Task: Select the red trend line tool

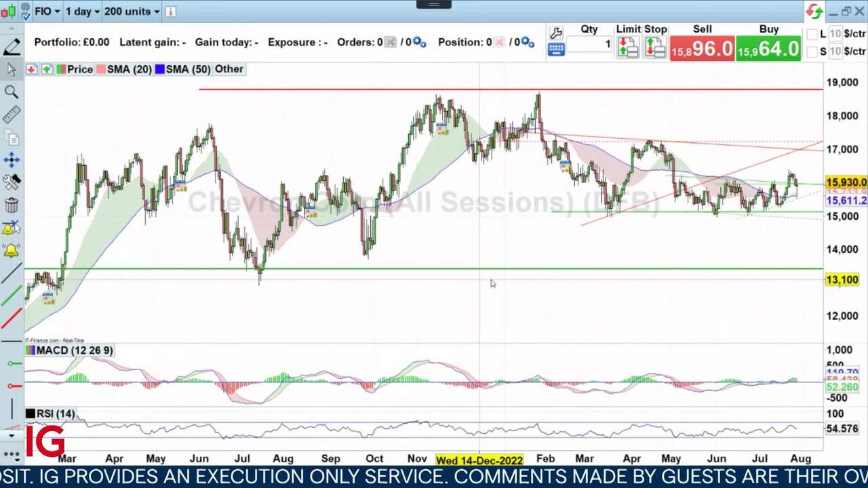Action: click(x=12, y=318)
